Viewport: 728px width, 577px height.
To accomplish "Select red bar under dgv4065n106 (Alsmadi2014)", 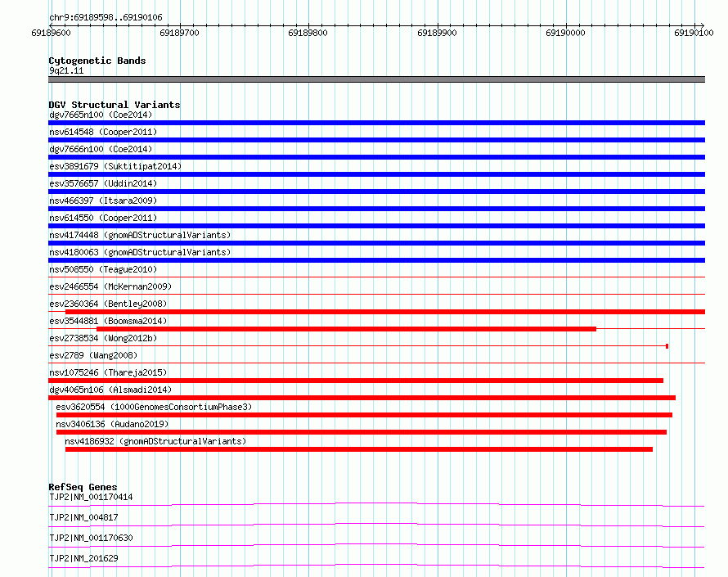I will click(x=362, y=398).
